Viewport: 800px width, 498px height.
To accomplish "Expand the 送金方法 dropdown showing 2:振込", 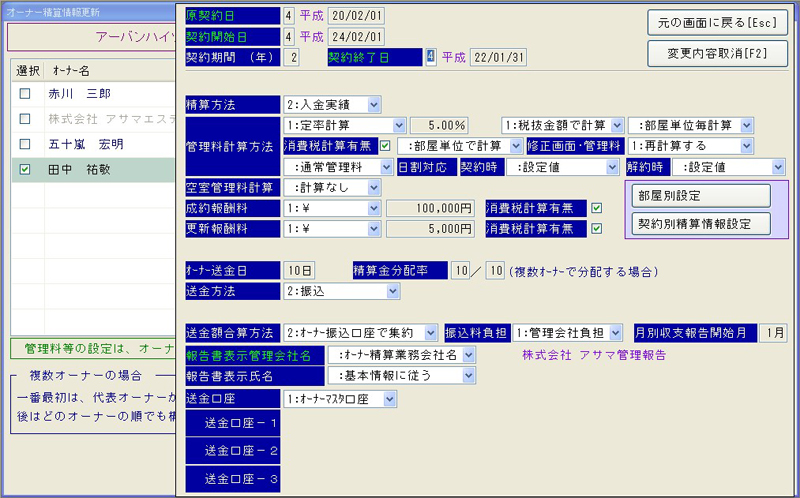I will coord(393,291).
